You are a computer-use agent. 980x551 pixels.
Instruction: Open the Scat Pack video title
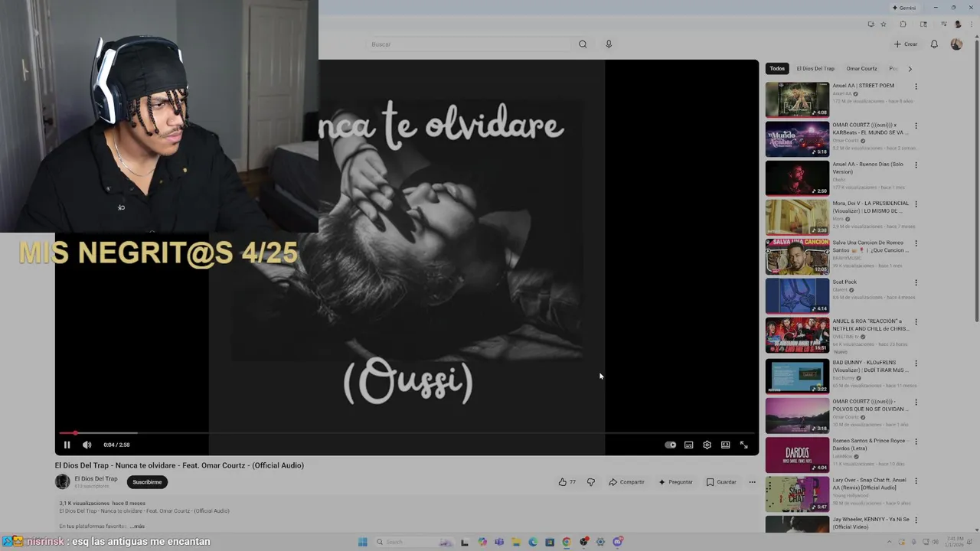coord(844,282)
